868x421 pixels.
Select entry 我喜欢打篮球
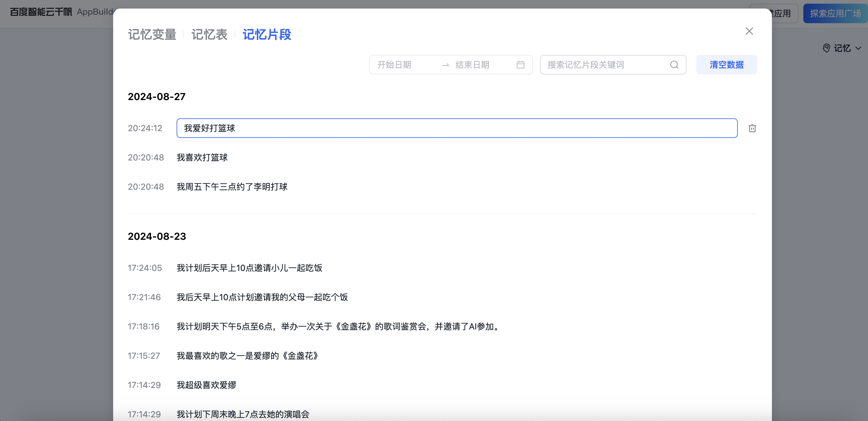202,157
